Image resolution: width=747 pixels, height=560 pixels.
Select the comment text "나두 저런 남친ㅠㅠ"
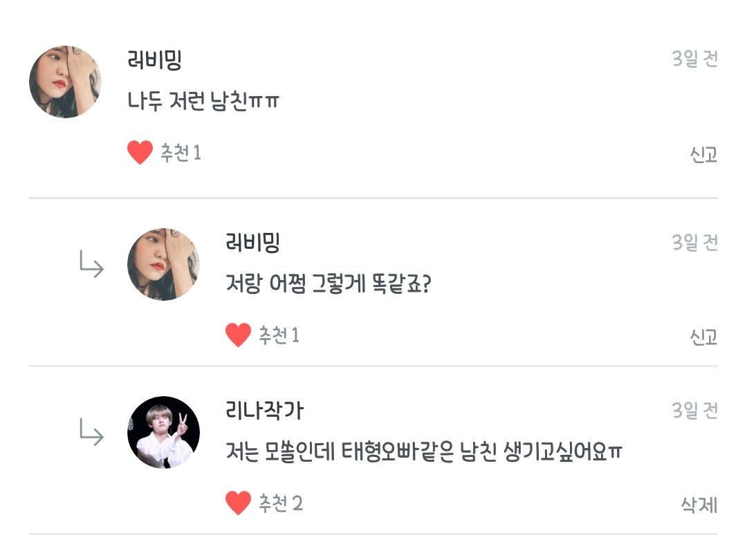pyautogui.click(x=204, y=102)
